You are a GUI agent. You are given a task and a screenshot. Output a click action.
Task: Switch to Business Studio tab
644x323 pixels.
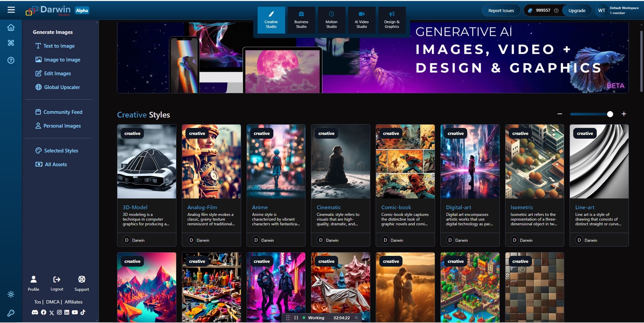point(301,20)
